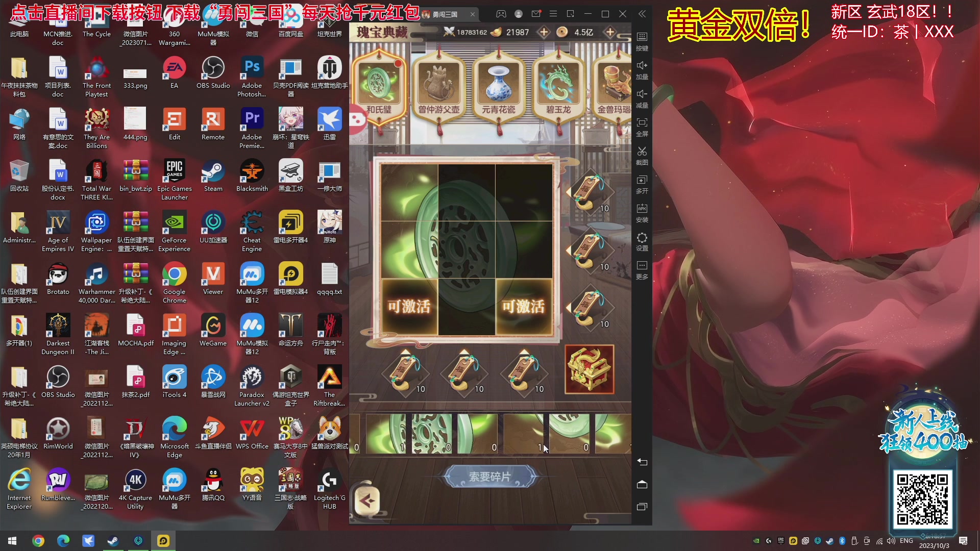This screenshot has width=980, height=551.
Task: Toggle 全屏 fullscreen in emulator sidebar
Action: tap(642, 127)
